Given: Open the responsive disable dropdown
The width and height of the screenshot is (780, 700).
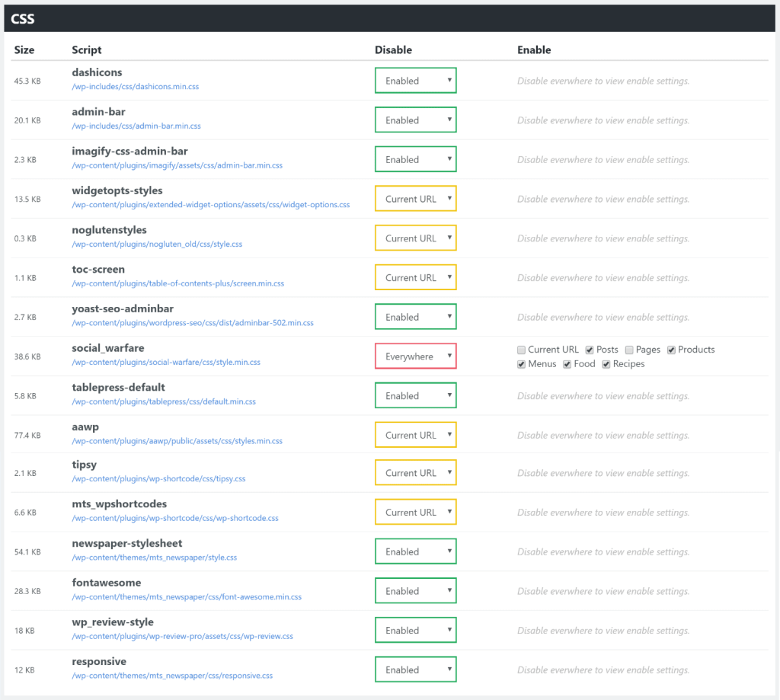Looking at the screenshot, I should (415, 670).
